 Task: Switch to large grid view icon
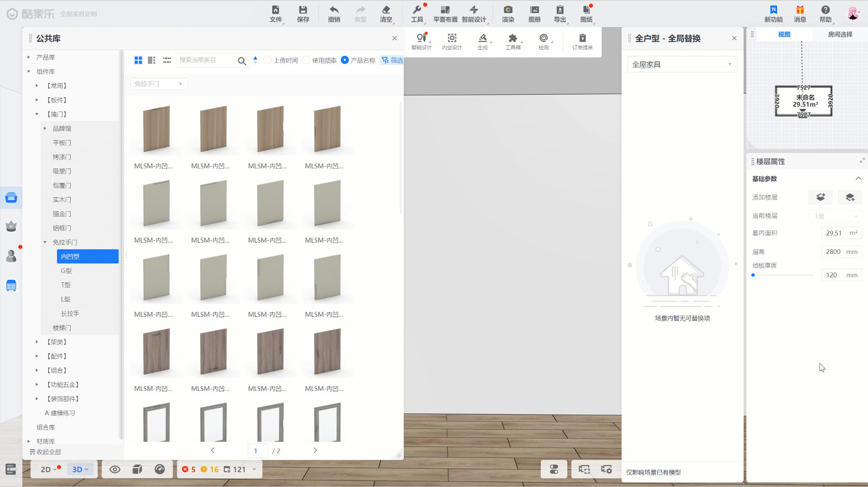pos(138,60)
